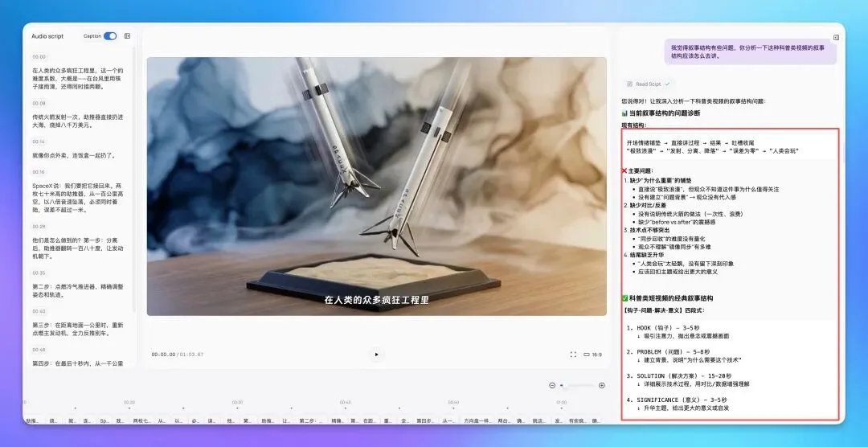Select script line 就像你点外卖
This screenshot has height=447, width=868.
tap(74, 156)
